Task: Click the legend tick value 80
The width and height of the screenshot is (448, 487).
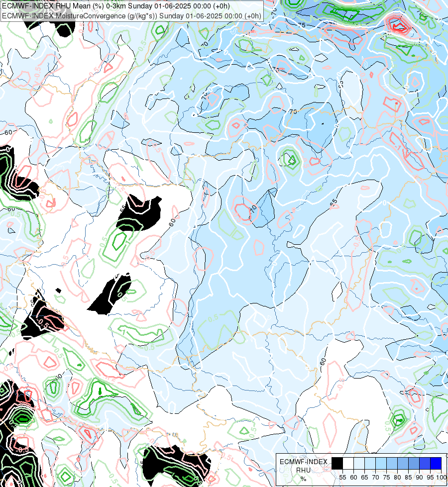Action: click(397, 478)
